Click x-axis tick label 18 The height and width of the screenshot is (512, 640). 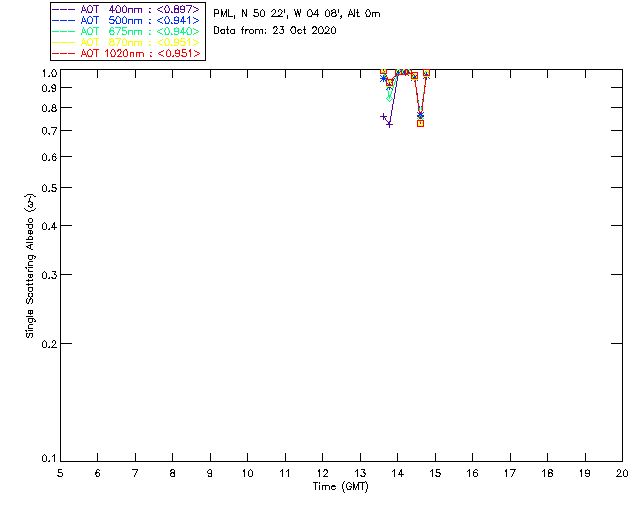click(x=547, y=473)
